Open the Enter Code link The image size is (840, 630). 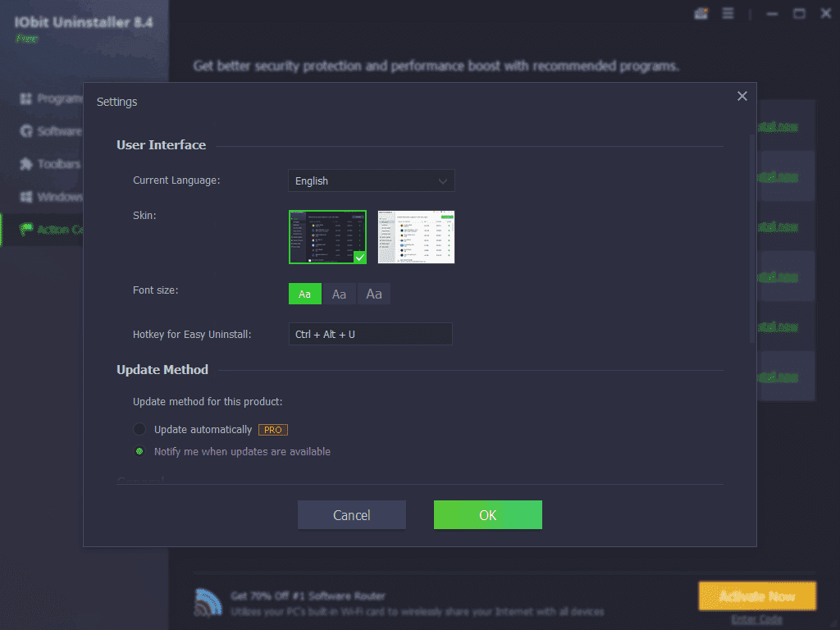[756, 619]
